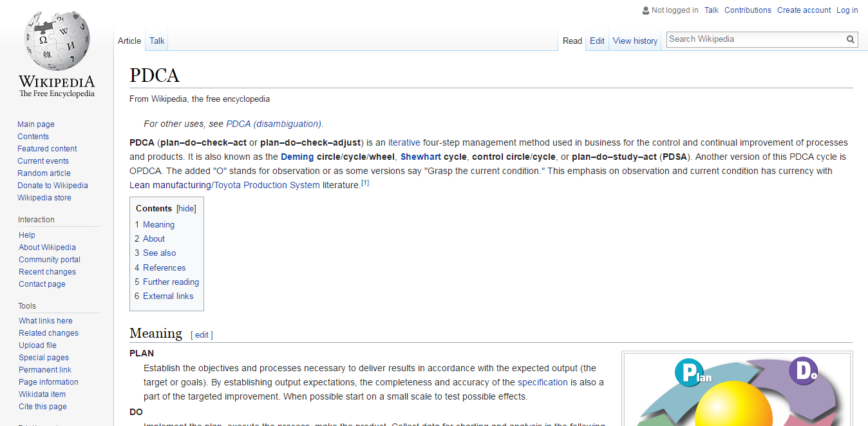Click About Wikipedia link
Screen dimensions: 868x426
point(47,247)
